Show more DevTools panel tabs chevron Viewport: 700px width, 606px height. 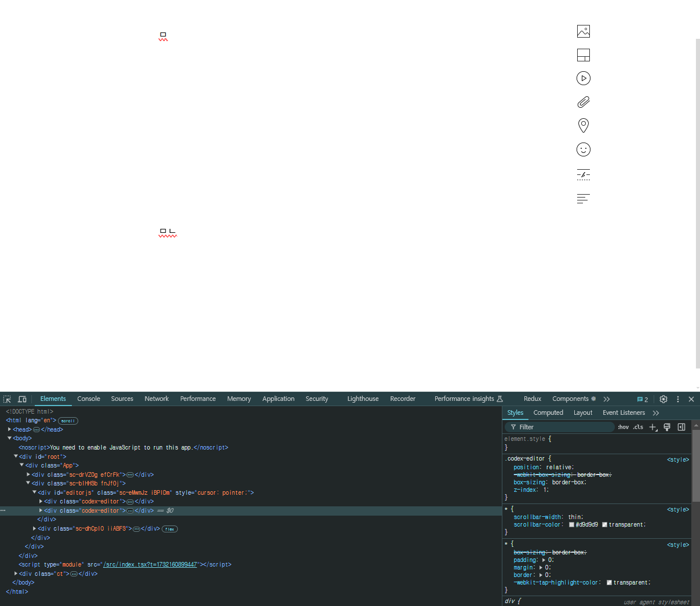click(x=607, y=399)
